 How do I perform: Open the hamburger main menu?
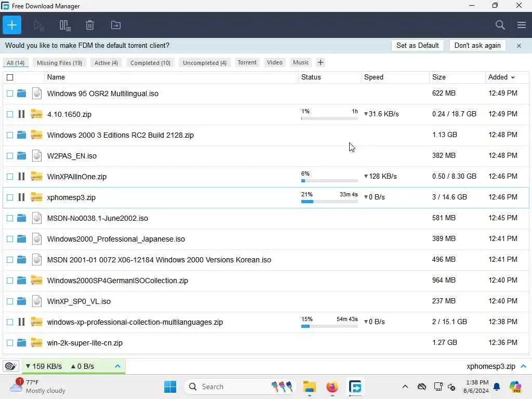(x=522, y=25)
